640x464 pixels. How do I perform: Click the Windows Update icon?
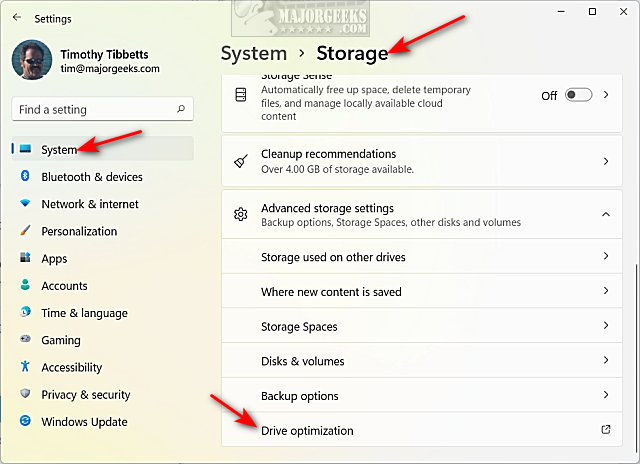[25, 422]
